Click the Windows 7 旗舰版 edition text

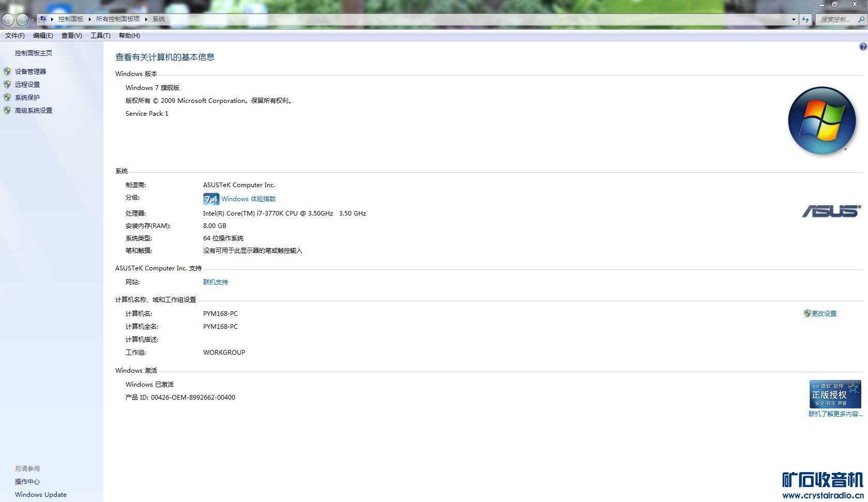point(153,88)
